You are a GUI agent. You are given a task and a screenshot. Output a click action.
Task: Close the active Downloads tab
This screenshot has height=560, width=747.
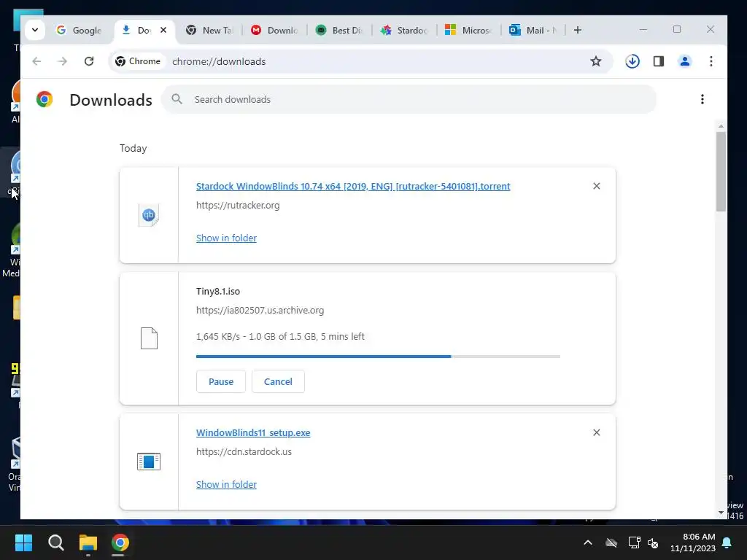(x=163, y=30)
